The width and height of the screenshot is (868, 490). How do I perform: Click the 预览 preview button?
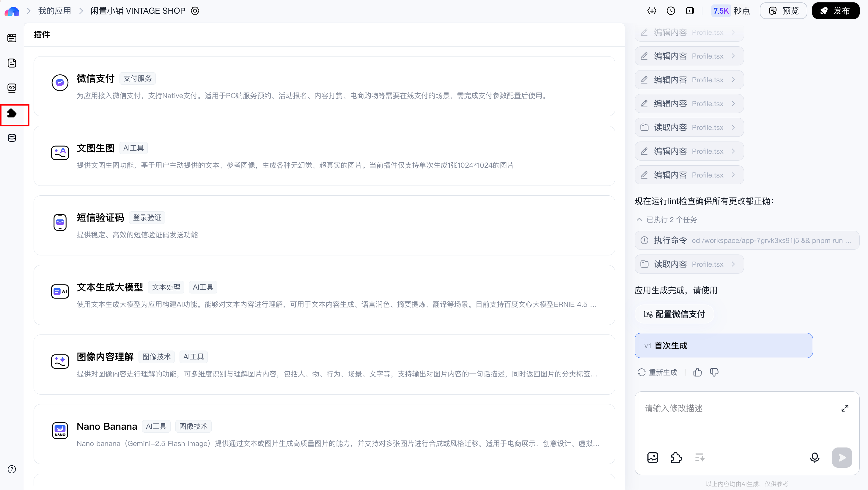[x=783, y=11]
